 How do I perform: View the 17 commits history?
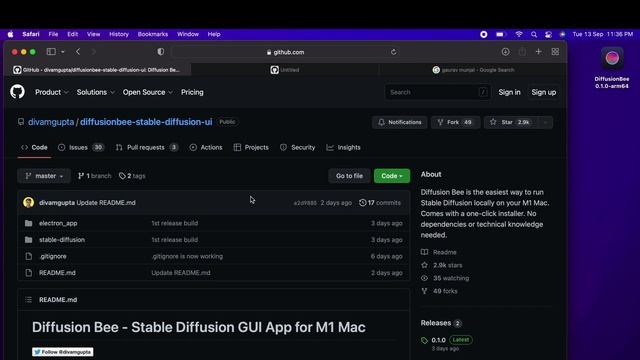pos(380,202)
